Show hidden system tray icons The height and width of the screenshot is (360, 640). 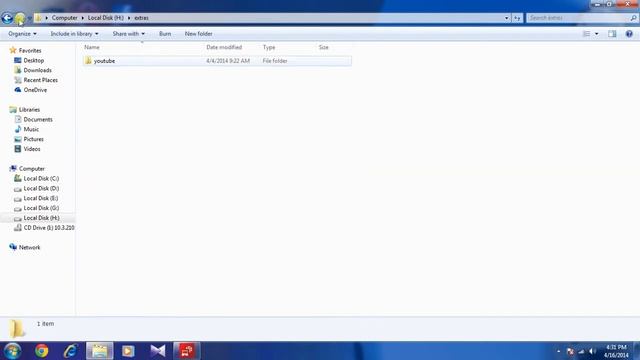click(558, 351)
